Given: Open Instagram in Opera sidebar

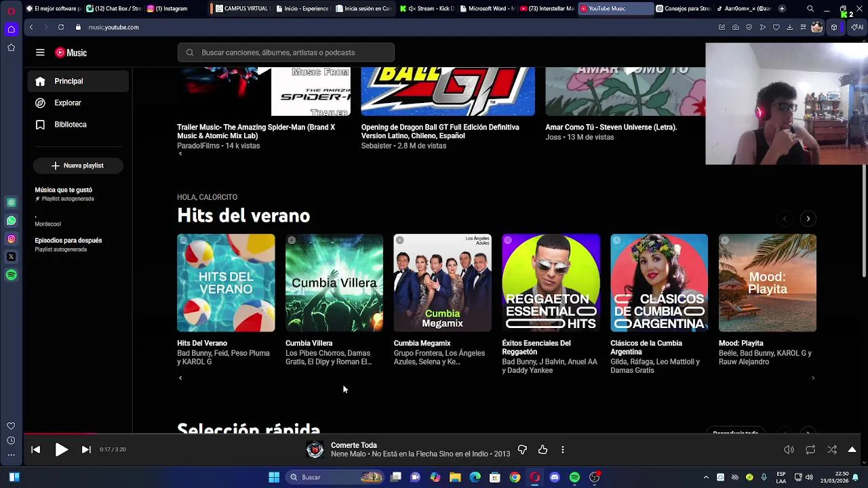Looking at the screenshot, I should point(11,239).
